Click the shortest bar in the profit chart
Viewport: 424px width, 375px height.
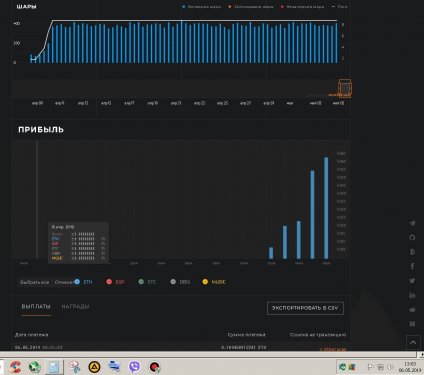point(271,253)
